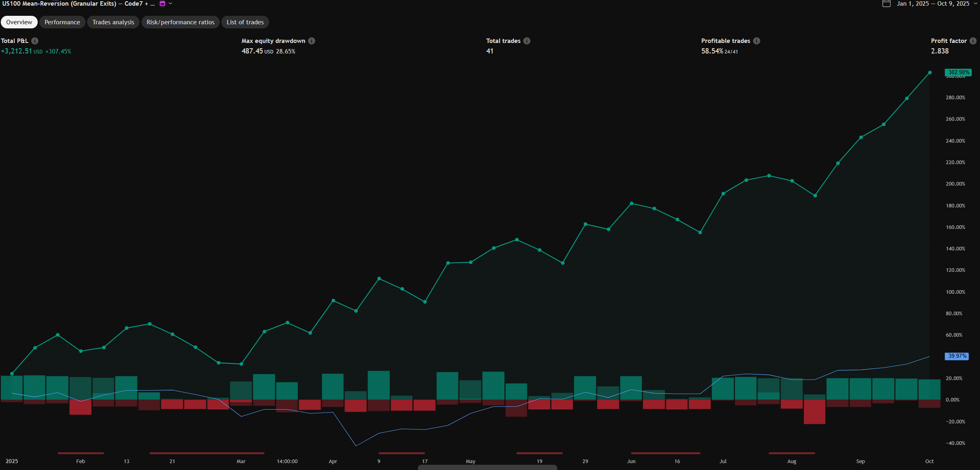Go to Risk/performance ratios tab
The image size is (980, 470).
(180, 22)
